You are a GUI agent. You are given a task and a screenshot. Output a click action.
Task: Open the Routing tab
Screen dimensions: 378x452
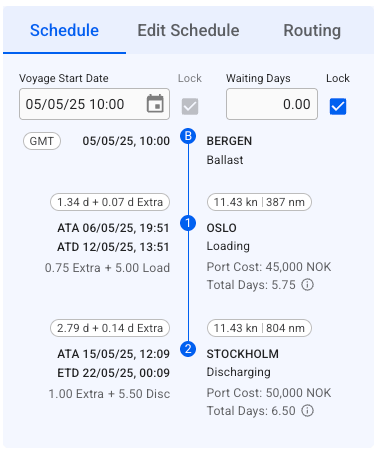click(x=312, y=30)
